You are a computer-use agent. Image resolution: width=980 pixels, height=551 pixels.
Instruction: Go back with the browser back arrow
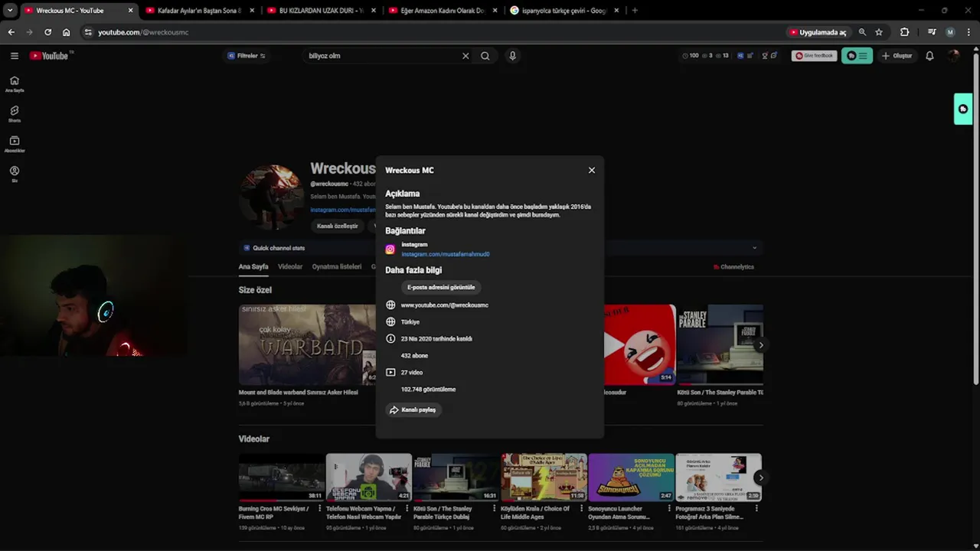tap(11, 32)
